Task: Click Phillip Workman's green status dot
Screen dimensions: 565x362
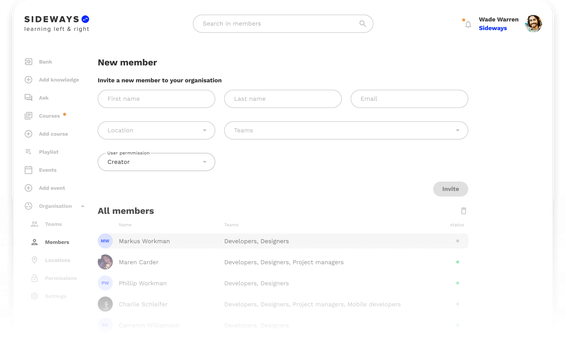Action: pyautogui.click(x=458, y=283)
